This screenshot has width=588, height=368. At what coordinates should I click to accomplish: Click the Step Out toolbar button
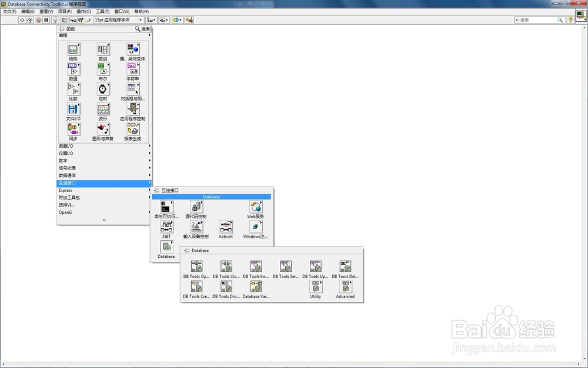88,20
